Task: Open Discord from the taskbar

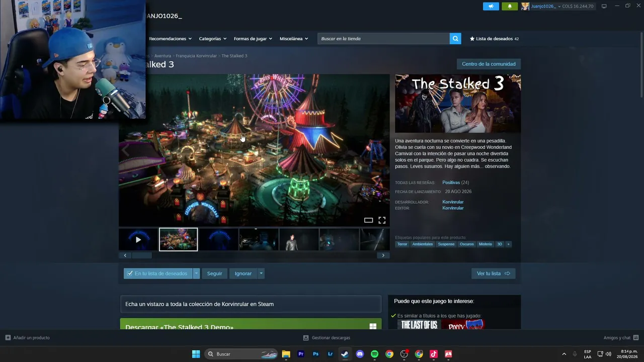Action: (360, 354)
